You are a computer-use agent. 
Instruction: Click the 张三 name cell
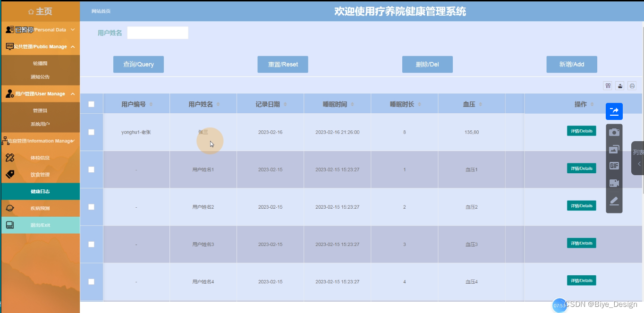203,132
